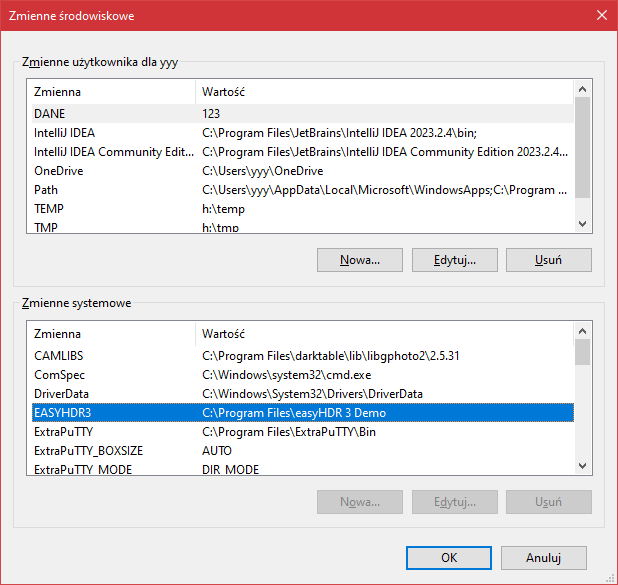
Task: Sort user variables by Zmienna column header
Action: point(110,92)
